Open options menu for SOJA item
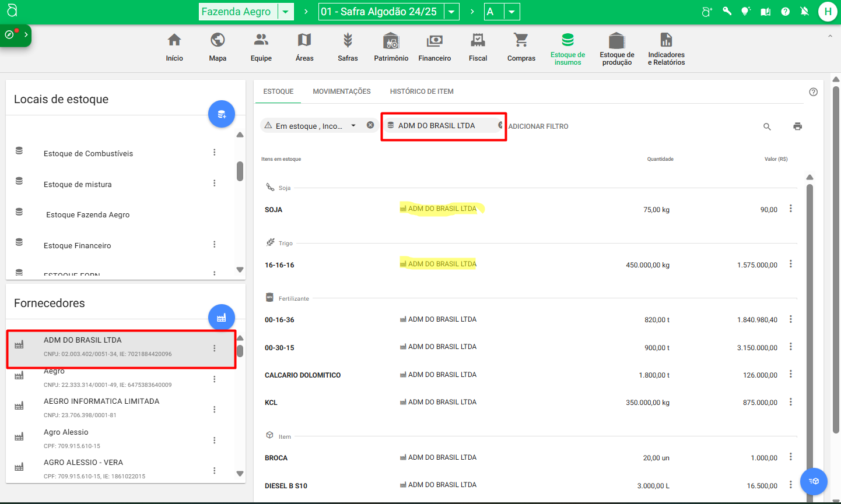The image size is (841, 504). tap(791, 209)
